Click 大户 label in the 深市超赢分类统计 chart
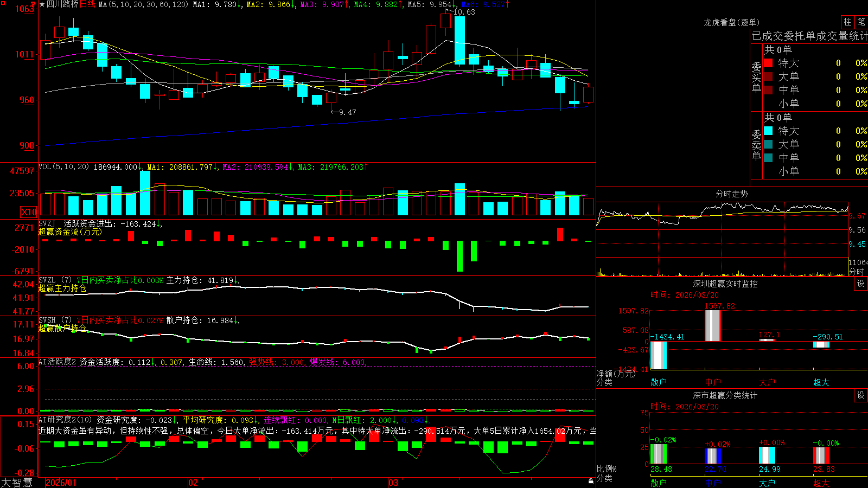Screen dimensions: 868x488 (767, 483)
